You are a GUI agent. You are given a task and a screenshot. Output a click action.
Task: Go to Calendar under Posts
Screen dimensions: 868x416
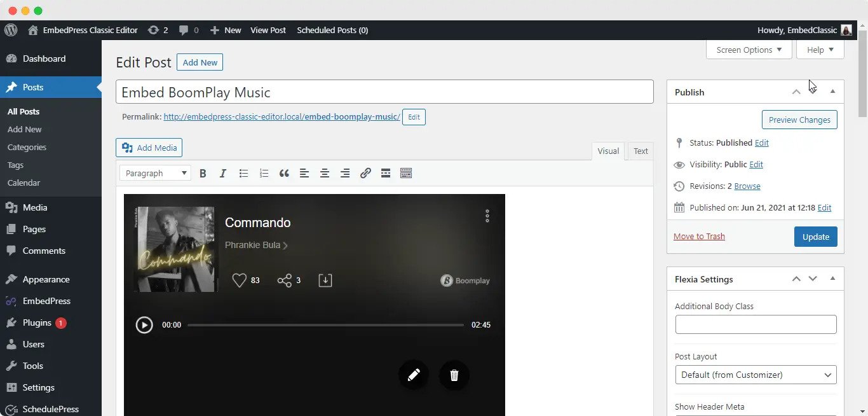(x=24, y=183)
